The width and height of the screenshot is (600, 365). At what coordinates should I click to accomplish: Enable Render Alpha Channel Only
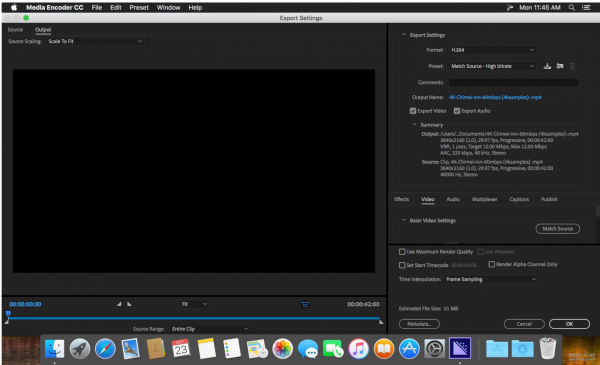pos(492,264)
